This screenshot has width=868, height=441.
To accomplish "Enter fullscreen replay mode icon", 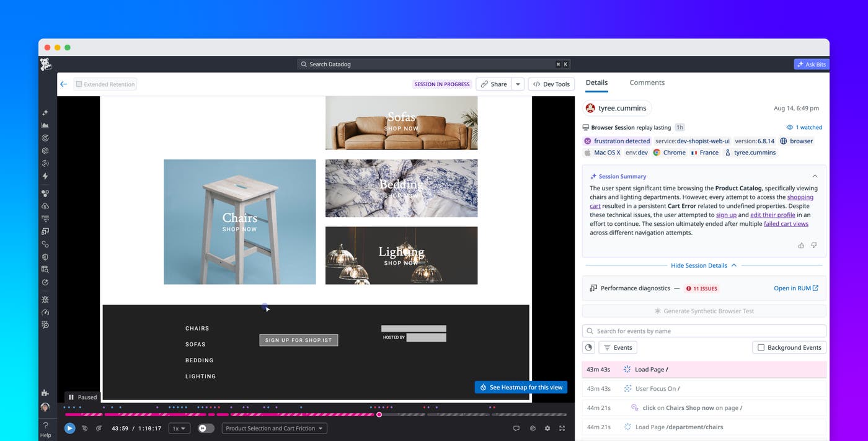I will click(x=562, y=428).
